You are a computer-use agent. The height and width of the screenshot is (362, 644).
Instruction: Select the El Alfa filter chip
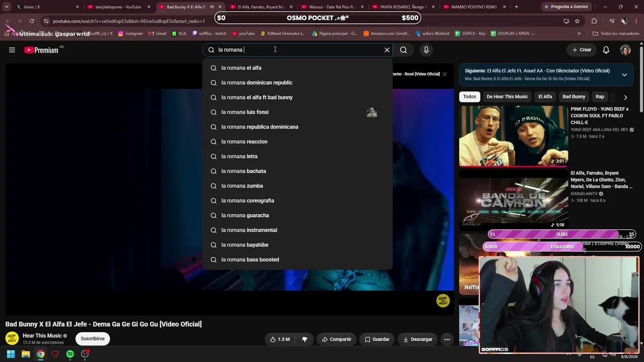[x=545, y=97]
